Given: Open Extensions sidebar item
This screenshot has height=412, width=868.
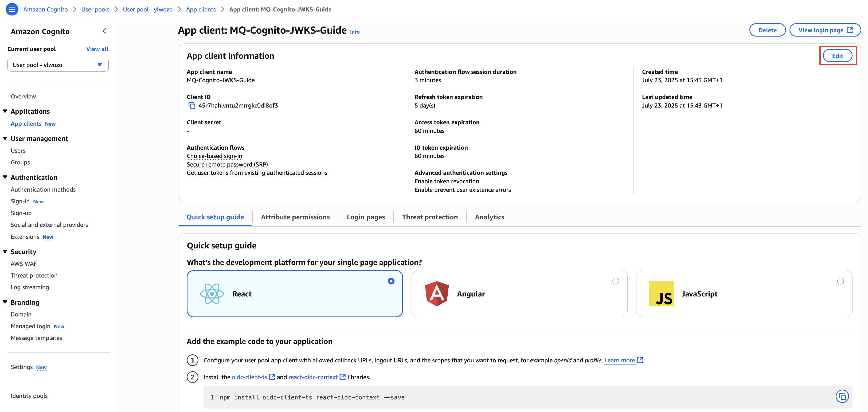Looking at the screenshot, I should pos(25,237).
